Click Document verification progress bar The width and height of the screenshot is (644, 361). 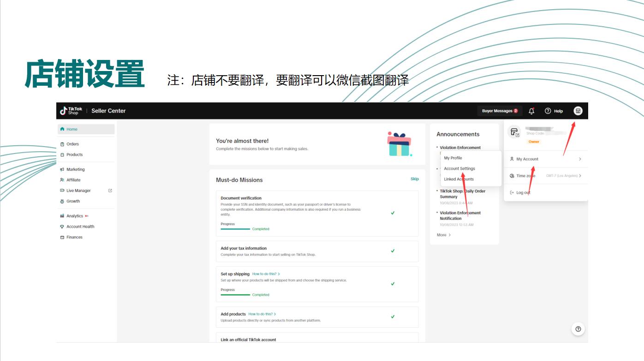235,229
